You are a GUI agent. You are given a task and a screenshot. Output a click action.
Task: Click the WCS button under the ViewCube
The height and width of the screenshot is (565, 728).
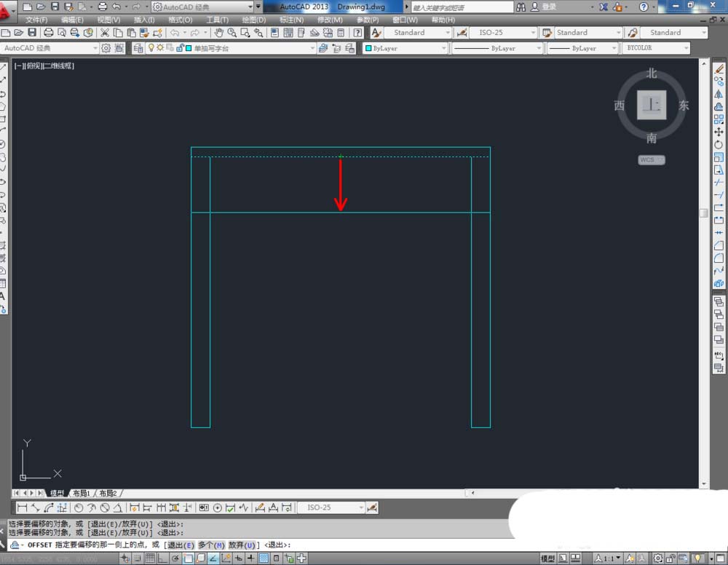point(651,159)
